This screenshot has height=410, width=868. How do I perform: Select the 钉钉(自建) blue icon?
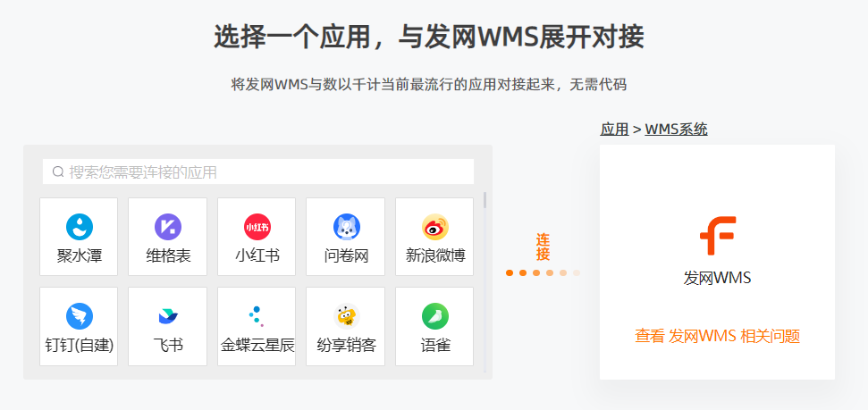click(x=80, y=316)
